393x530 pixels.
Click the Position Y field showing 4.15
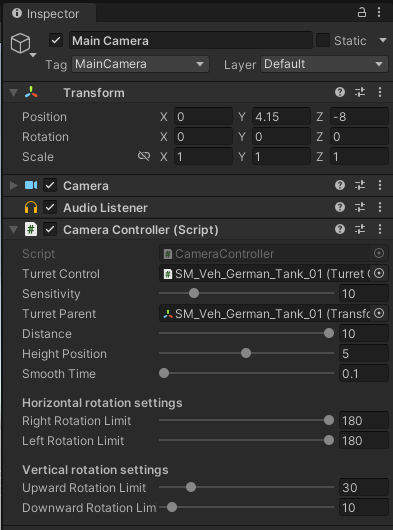[x=281, y=117]
